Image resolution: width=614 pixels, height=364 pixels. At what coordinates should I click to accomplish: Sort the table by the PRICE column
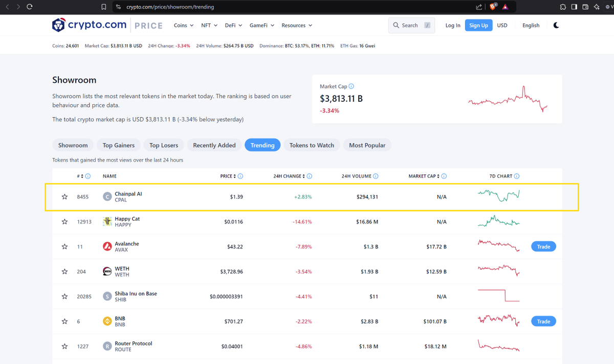228,176
